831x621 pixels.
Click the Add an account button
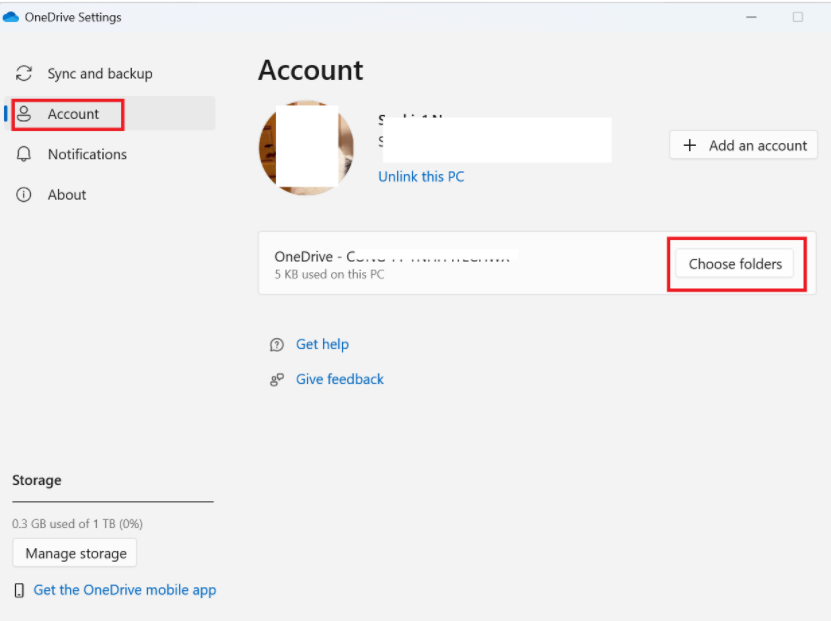click(x=743, y=145)
